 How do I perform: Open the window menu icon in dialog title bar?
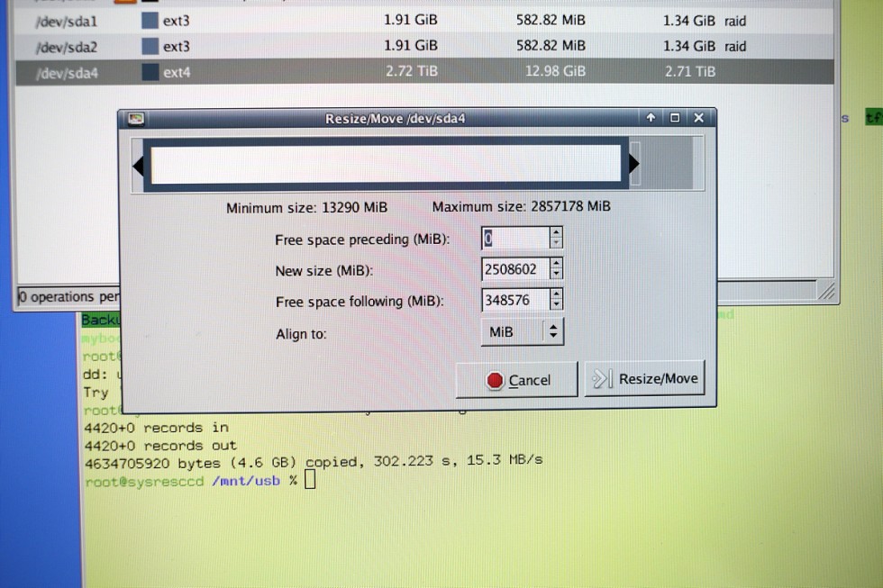(x=136, y=119)
